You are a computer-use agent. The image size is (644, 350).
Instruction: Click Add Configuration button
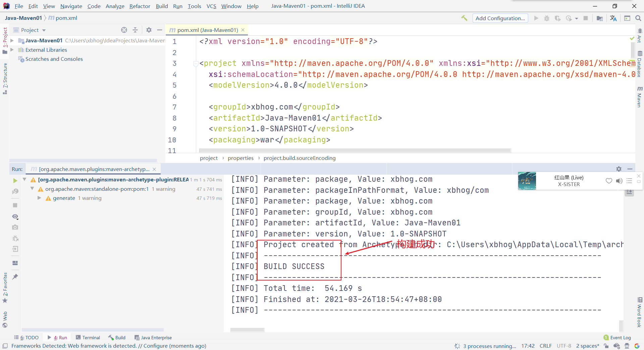500,18
